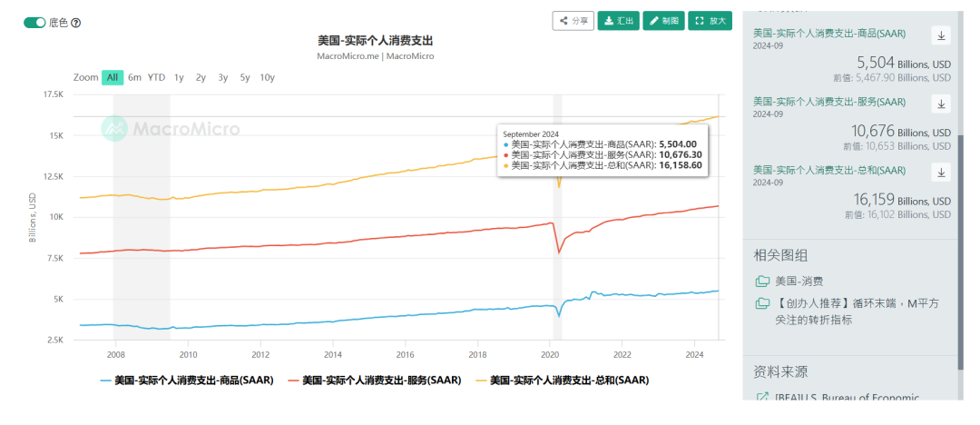Screen dimensions: 980x425
Task: Download the 服务(SAAR) series data
Action: [941, 103]
